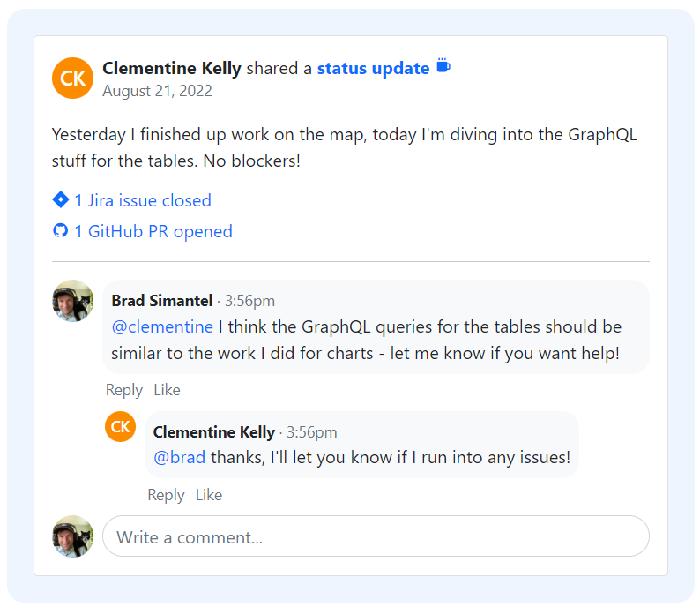Screen dimensions: 700x607
Task: Open the "1 Jira issue closed" link
Action: click(x=143, y=200)
